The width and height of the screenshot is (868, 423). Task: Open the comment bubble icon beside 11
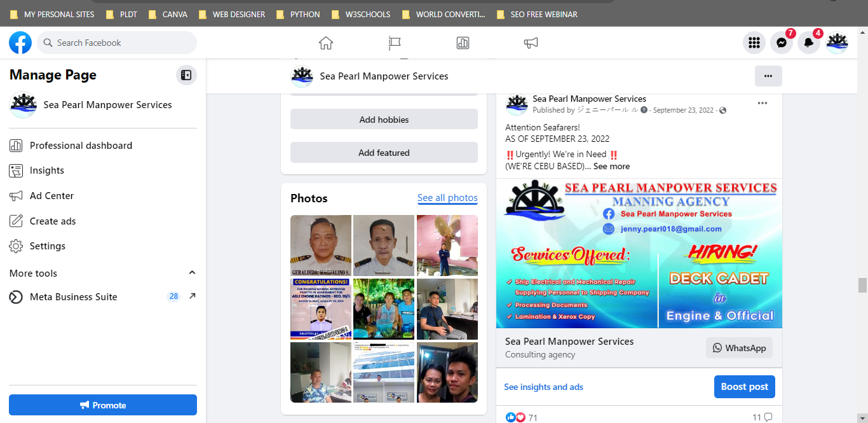[768, 417]
